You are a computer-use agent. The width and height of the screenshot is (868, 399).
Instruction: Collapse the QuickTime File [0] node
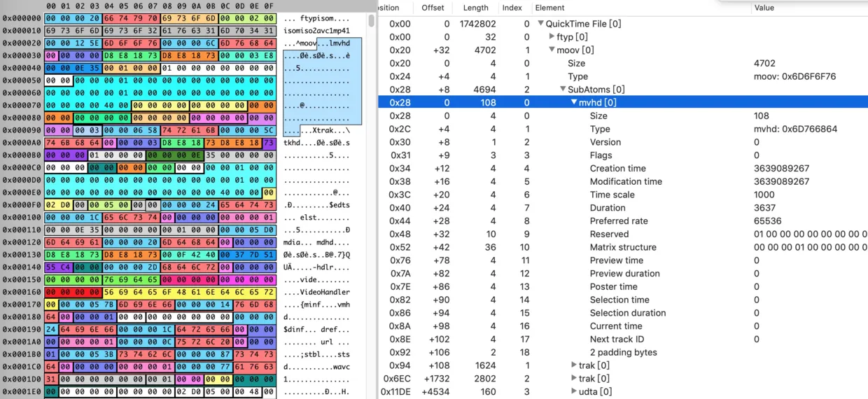point(540,24)
